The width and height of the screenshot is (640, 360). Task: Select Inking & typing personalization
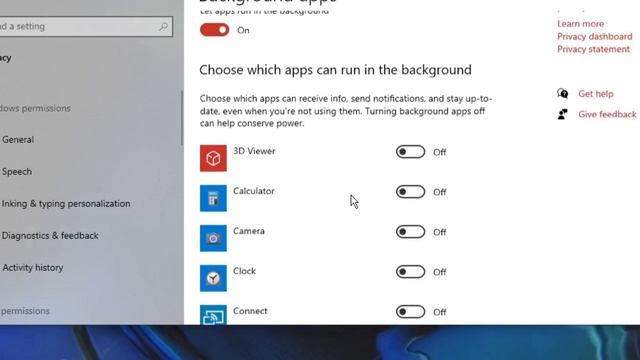[66, 203]
